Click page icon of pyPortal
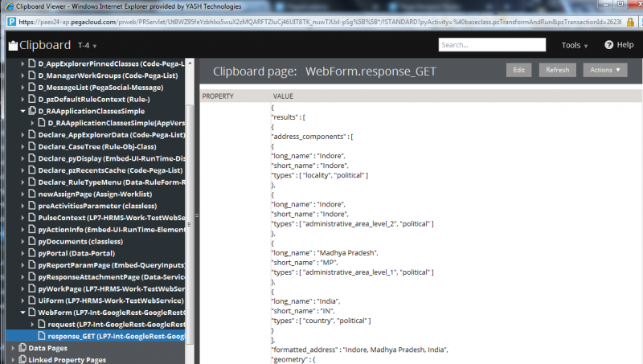Viewport: 643px width, 364px height. pos(32,253)
